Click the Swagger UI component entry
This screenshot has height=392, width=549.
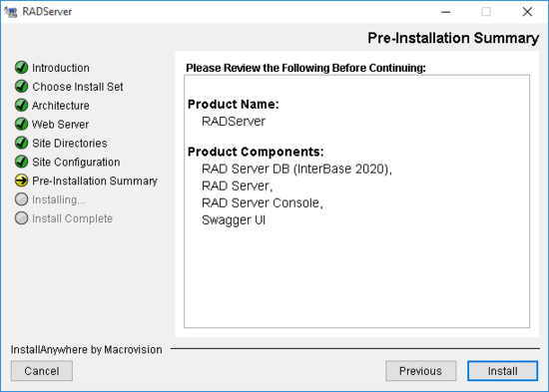pos(234,220)
